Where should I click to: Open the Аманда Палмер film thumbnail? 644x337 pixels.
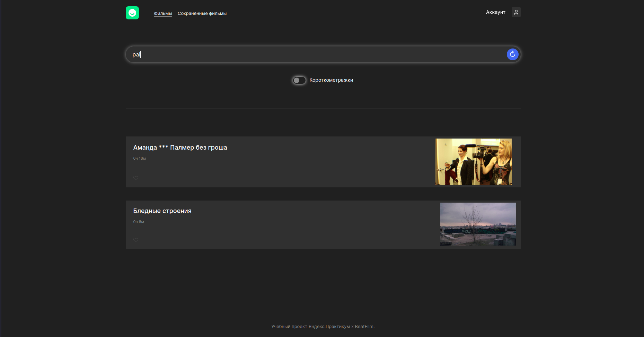473,162
